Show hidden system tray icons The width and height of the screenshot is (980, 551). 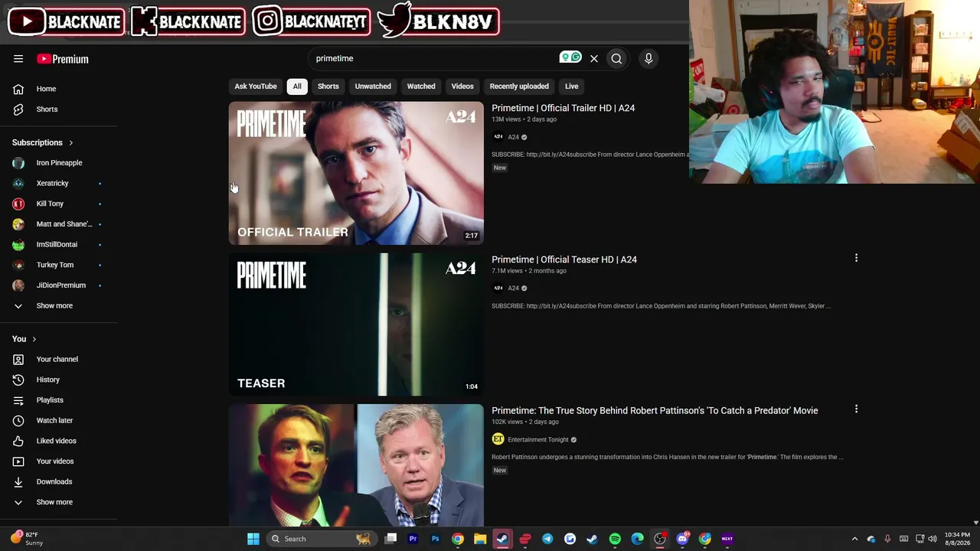(x=854, y=539)
